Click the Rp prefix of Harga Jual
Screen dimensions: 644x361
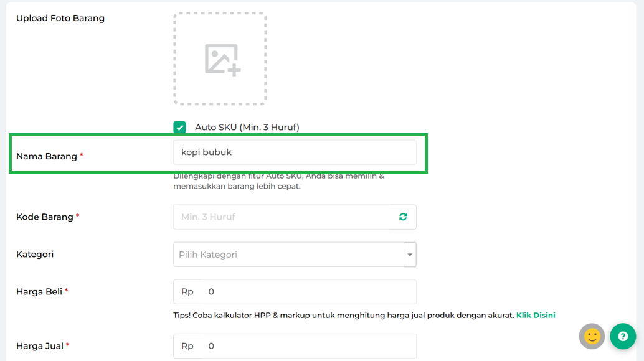pyautogui.click(x=187, y=346)
